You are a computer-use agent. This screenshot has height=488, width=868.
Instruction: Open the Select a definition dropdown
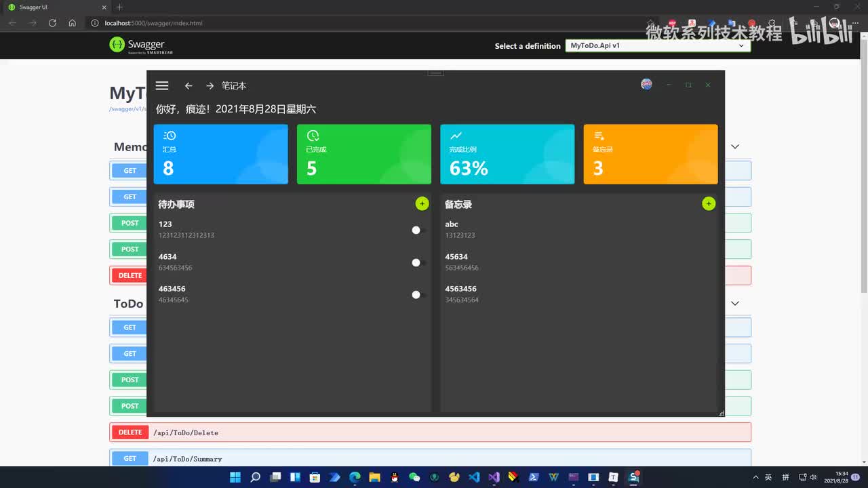point(658,46)
